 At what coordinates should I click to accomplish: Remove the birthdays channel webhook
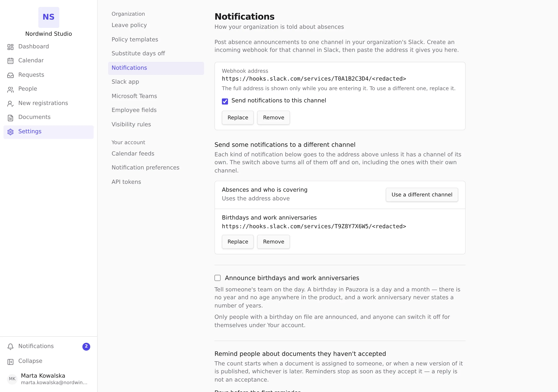coord(273,242)
